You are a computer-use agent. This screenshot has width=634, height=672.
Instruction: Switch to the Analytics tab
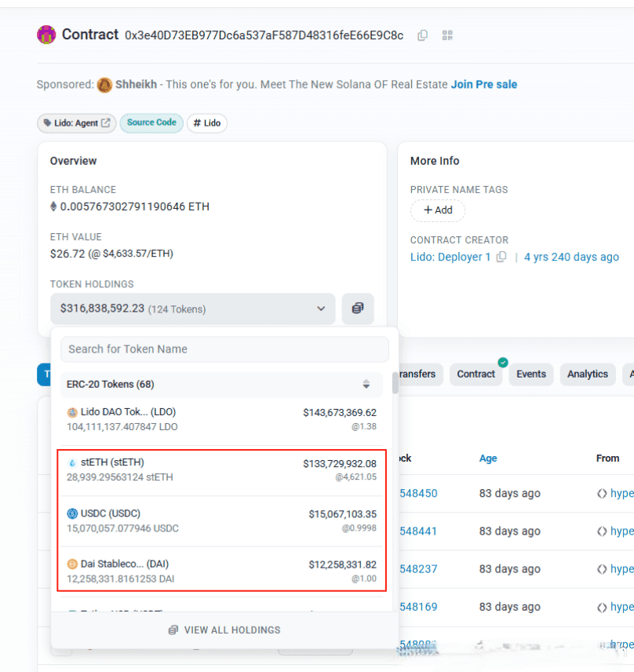coord(588,374)
